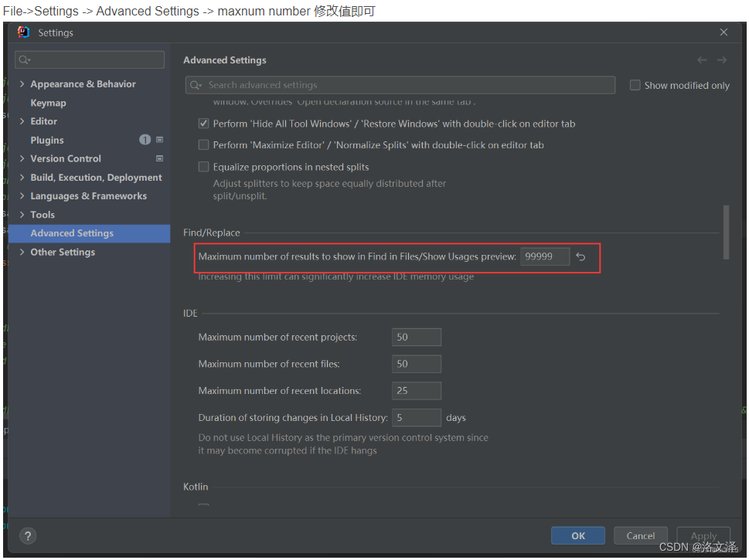The image size is (749, 560).
Task: Click the settings pane vertical scrollbar
Action: 726,232
